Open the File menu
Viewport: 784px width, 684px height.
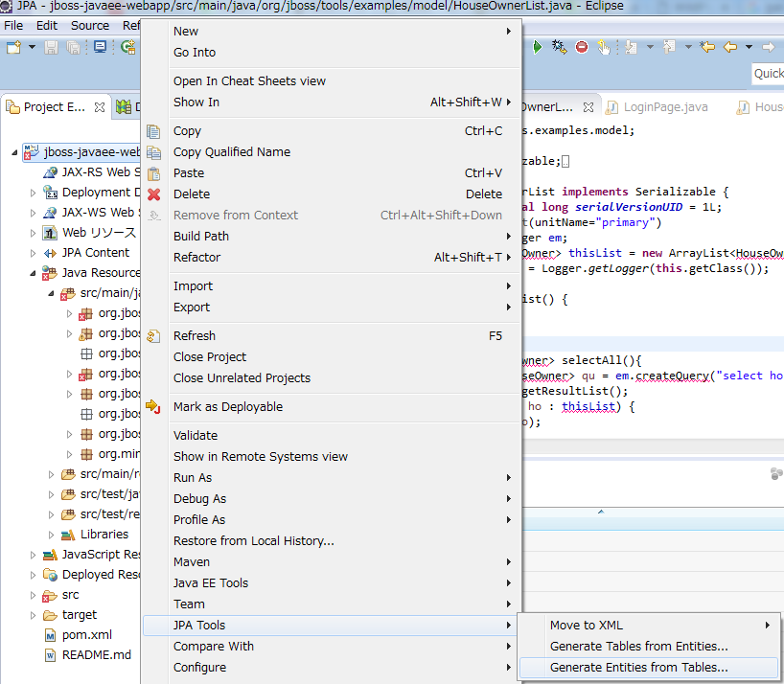[x=13, y=26]
